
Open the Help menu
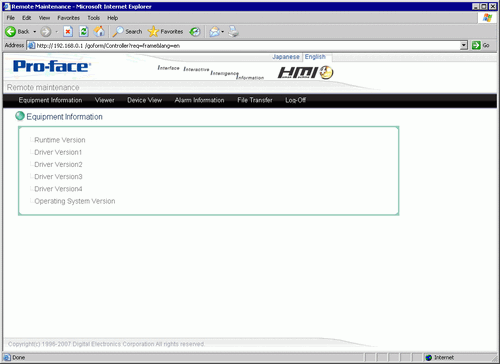113,18
